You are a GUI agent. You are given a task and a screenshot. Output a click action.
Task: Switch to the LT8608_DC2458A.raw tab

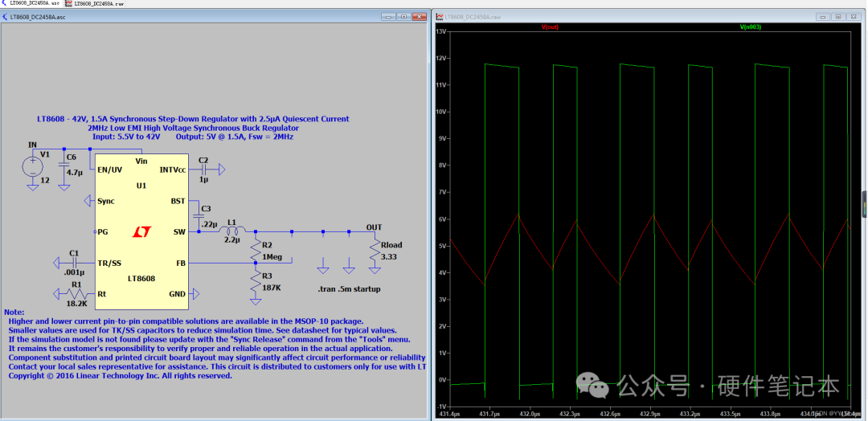pos(96,4)
